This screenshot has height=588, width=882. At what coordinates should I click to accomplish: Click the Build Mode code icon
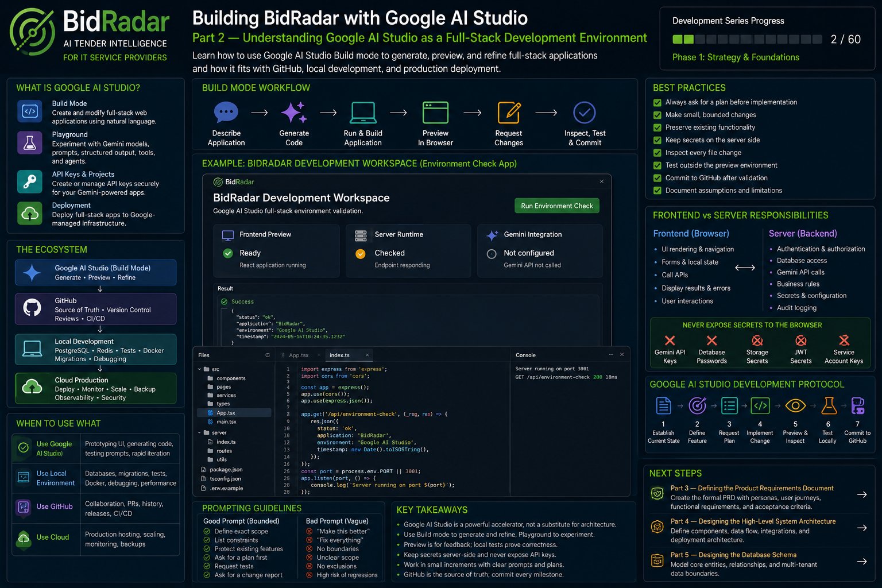[30, 111]
